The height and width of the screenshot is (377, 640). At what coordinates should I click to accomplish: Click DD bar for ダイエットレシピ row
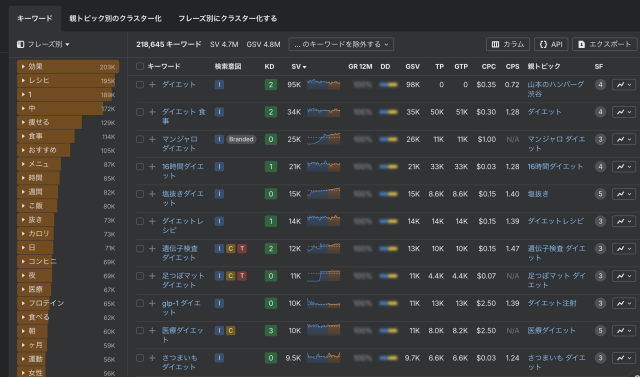click(388, 221)
